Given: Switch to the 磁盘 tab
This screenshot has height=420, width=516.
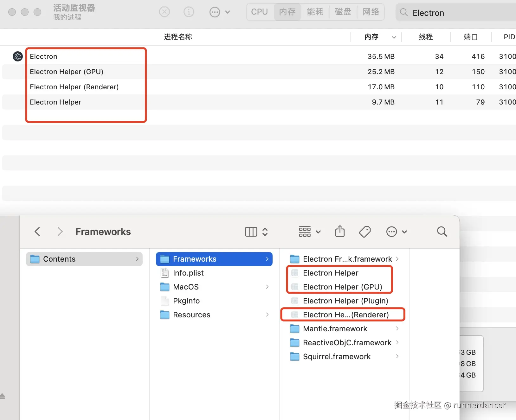Looking at the screenshot, I should point(343,12).
